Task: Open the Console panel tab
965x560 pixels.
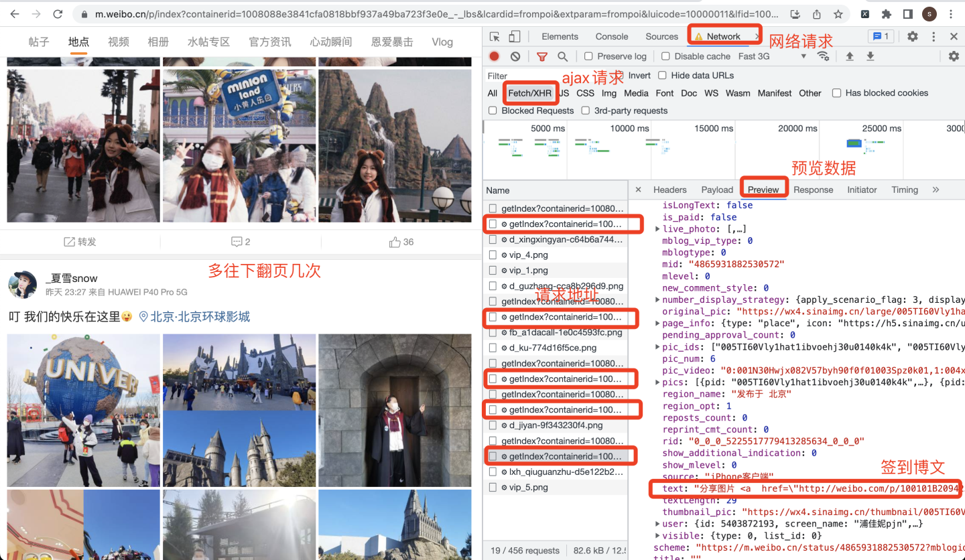Action: pyautogui.click(x=612, y=37)
